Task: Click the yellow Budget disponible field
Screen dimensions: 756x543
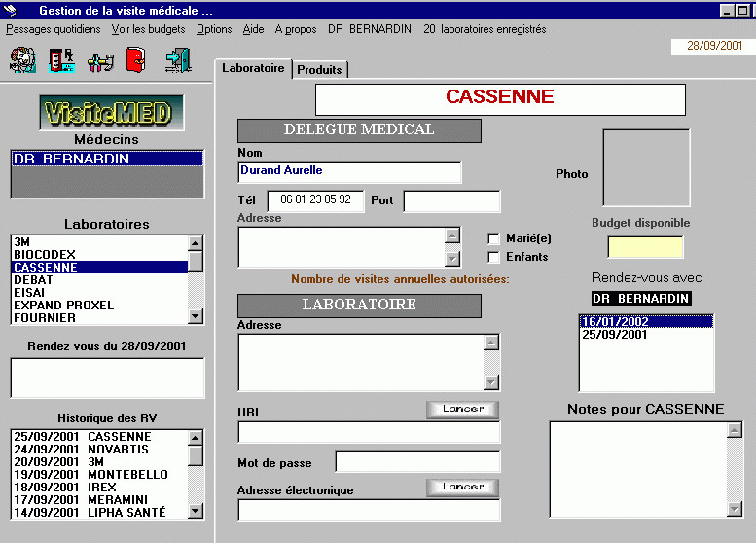Action: (645, 247)
